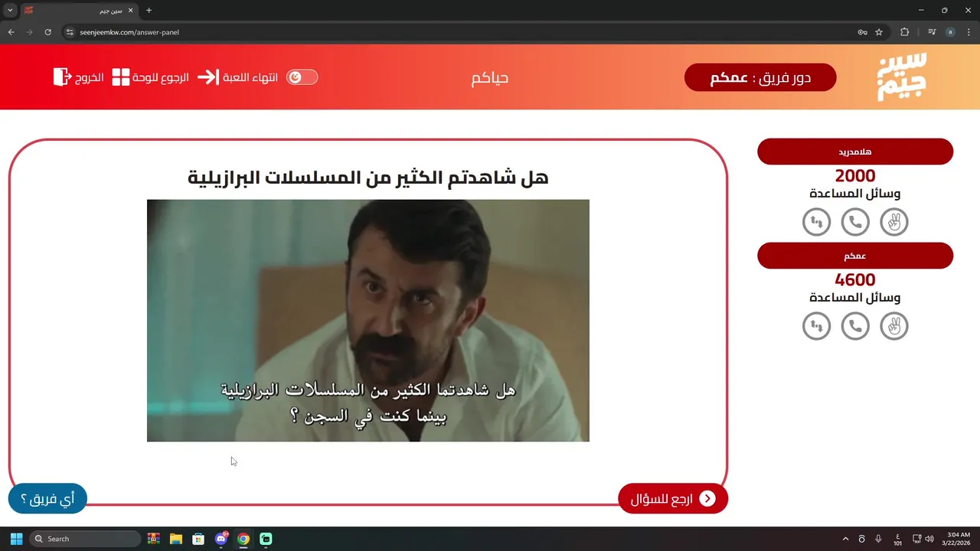Click the series screenshot image
980x551 pixels.
click(x=368, y=321)
